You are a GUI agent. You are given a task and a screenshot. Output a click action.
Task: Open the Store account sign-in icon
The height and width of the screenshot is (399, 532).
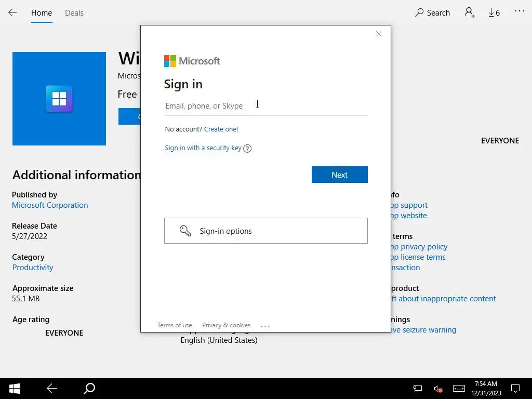pyautogui.click(x=470, y=13)
